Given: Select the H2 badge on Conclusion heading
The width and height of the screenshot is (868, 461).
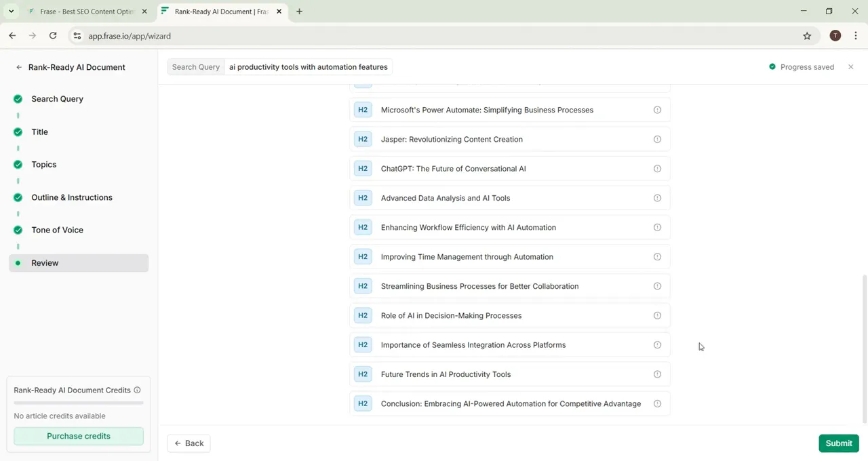Looking at the screenshot, I should [x=363, y=404].
